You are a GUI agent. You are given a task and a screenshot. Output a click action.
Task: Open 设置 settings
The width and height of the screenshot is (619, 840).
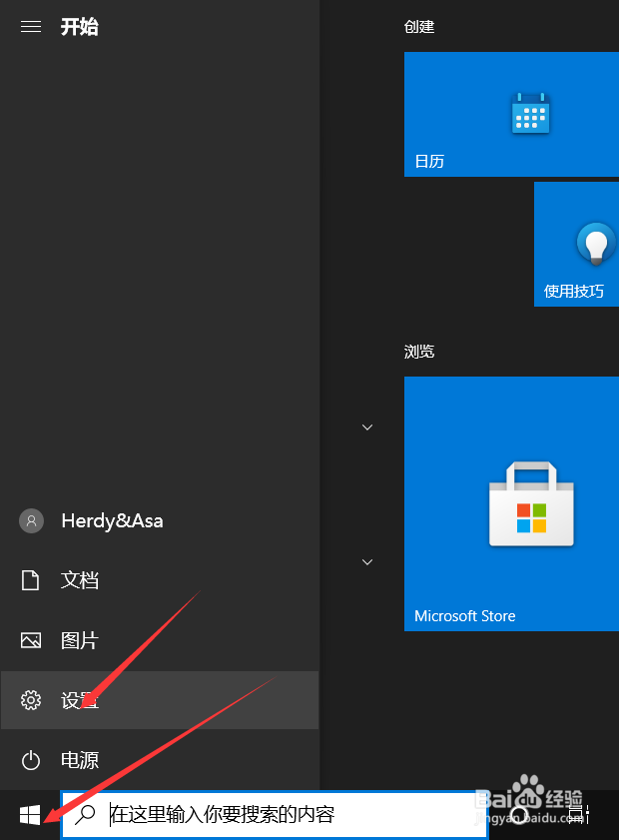[160, 700]
